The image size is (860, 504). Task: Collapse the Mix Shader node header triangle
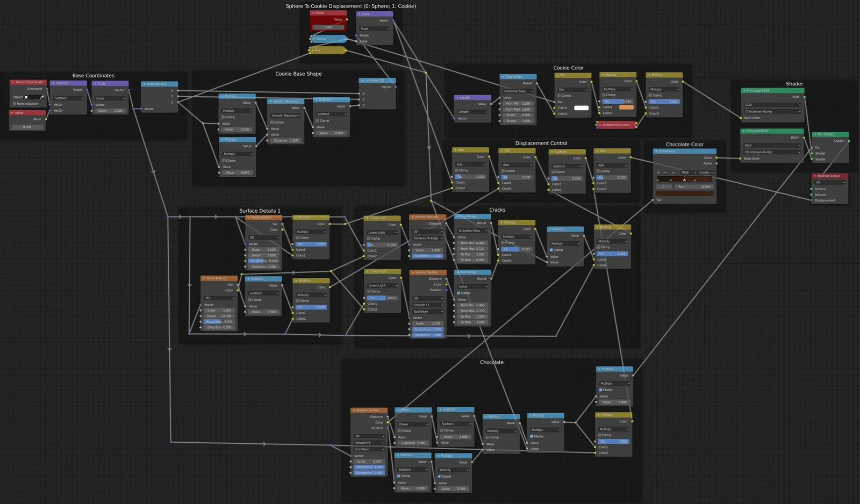[x=815, y=134]
